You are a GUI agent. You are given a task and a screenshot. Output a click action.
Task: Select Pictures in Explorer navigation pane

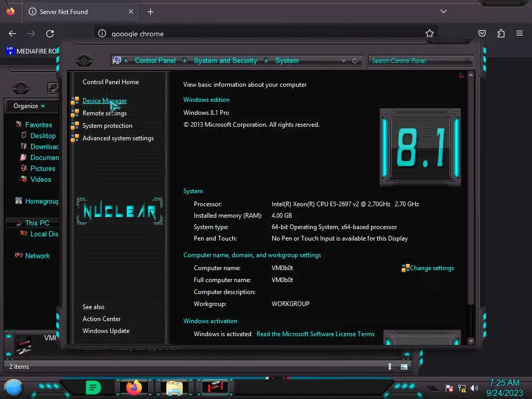coord(43,168)
